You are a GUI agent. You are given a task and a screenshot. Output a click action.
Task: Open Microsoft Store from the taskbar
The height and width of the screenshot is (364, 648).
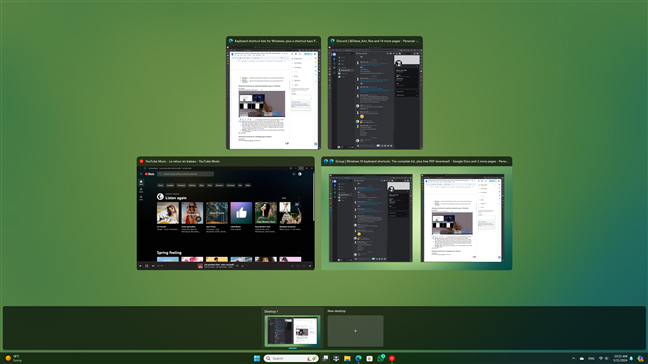click(x=369, y=358)
